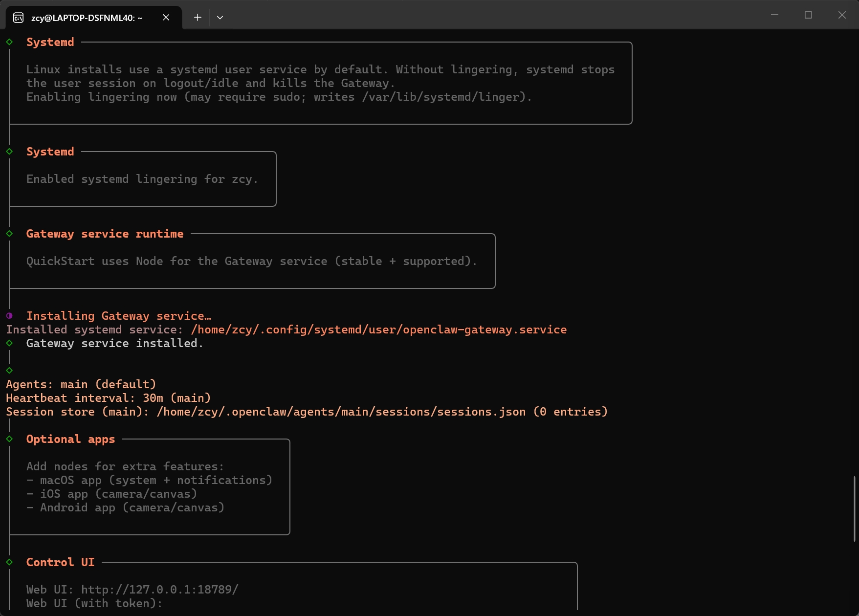Close the zcy@LAPTOP-DSFNML40 tab
This screenshot has height=616, width=859.
point(166,18)
